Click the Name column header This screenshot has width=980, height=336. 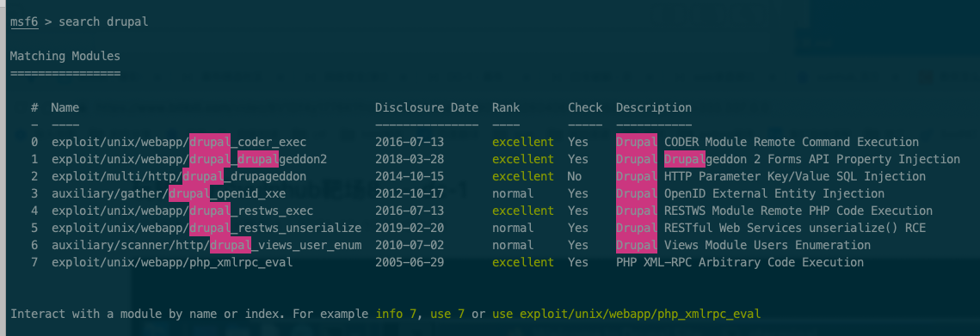[65, 107]
